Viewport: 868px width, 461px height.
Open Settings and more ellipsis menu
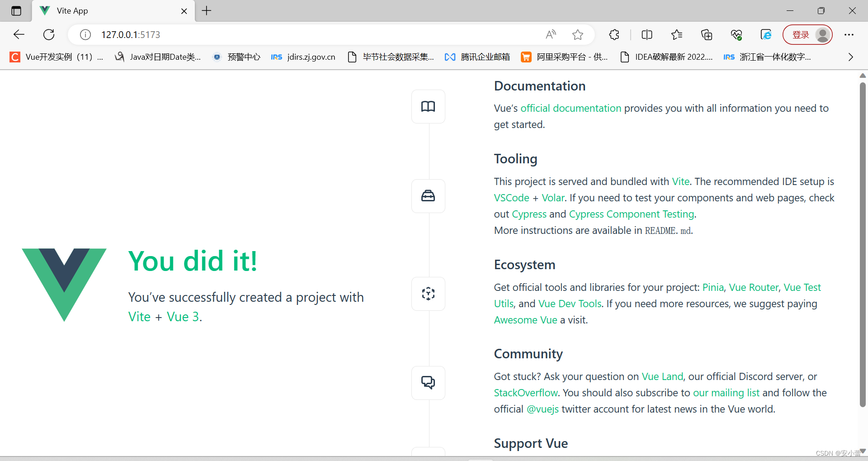(849, 34)
